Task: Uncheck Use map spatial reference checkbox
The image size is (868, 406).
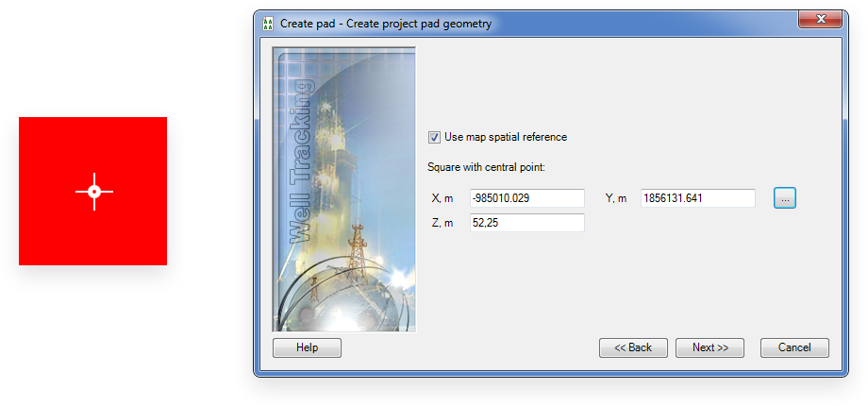Action: (x=435, y=137)
